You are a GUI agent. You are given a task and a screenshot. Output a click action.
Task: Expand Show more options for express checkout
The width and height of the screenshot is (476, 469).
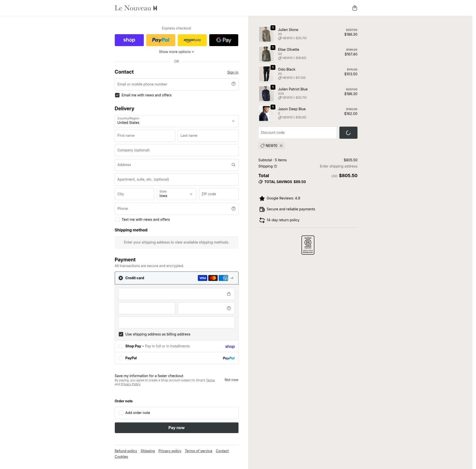[x=177, y=52]
